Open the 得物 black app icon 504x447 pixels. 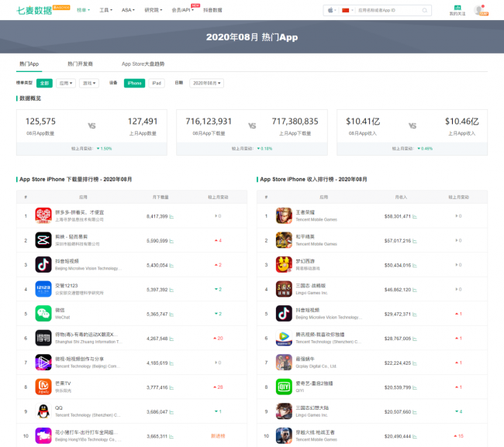click(43, 338)
